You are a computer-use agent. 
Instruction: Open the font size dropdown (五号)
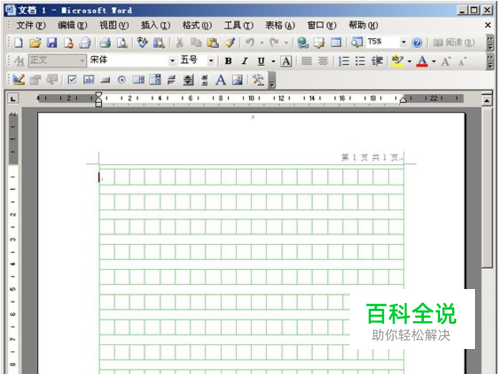coord(211,61)
